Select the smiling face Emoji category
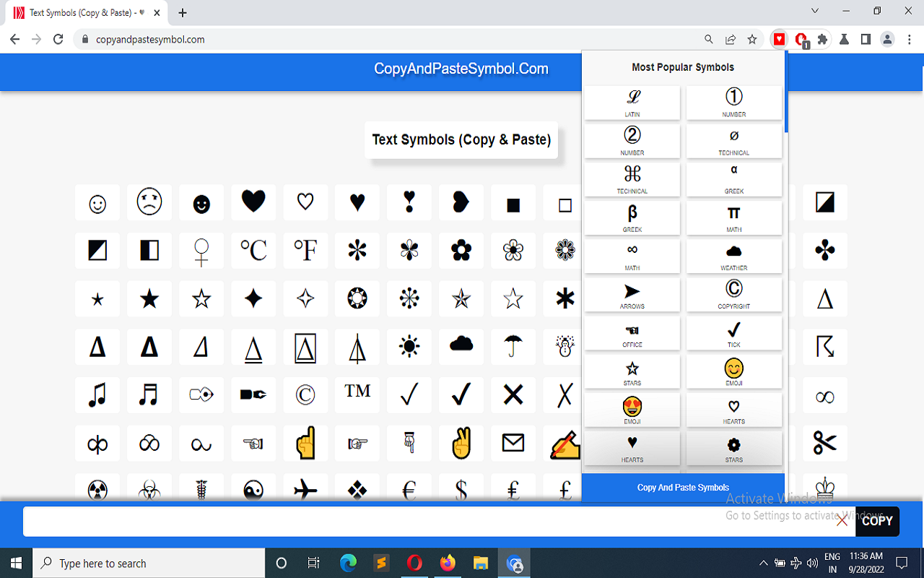This screenshot has height=578, width=924. [734, 371]
